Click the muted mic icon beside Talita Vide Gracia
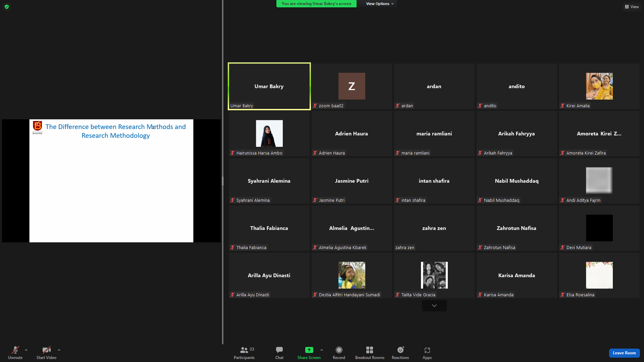The width and height of the screenshot is (644, 362). coord(397,295)
